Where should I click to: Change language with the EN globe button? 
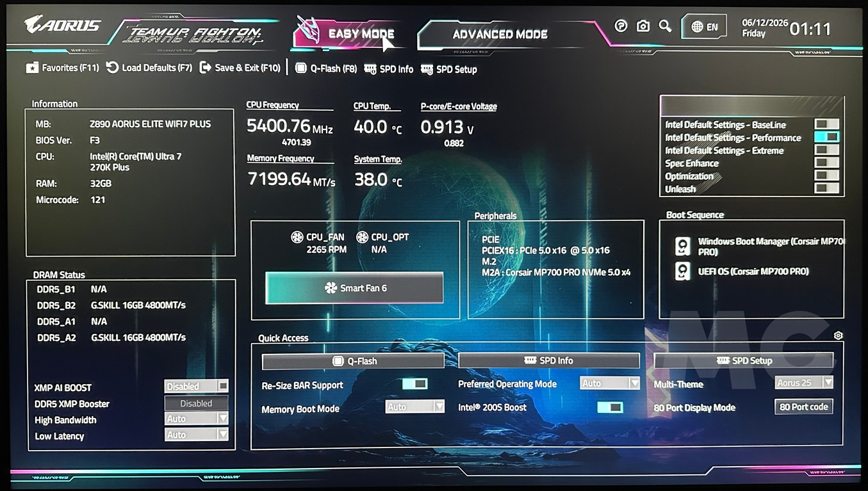[704, 27]
